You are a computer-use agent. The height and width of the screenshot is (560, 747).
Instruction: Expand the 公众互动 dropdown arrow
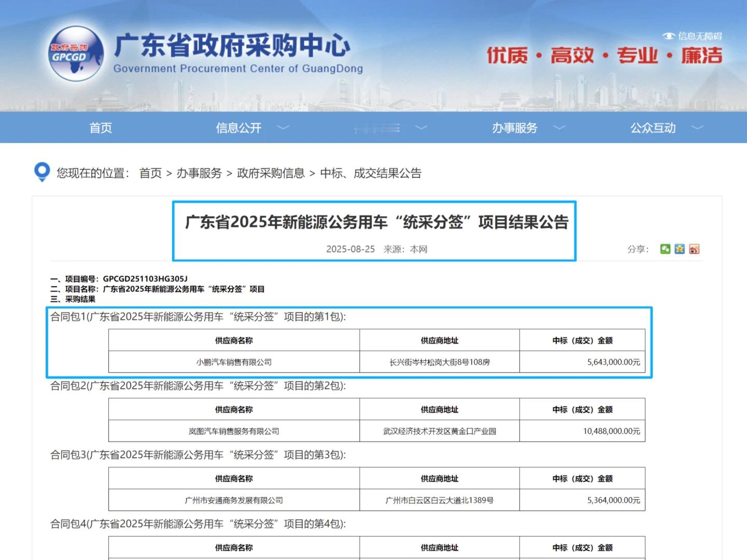pyautogui.click(x=698, y=128)
